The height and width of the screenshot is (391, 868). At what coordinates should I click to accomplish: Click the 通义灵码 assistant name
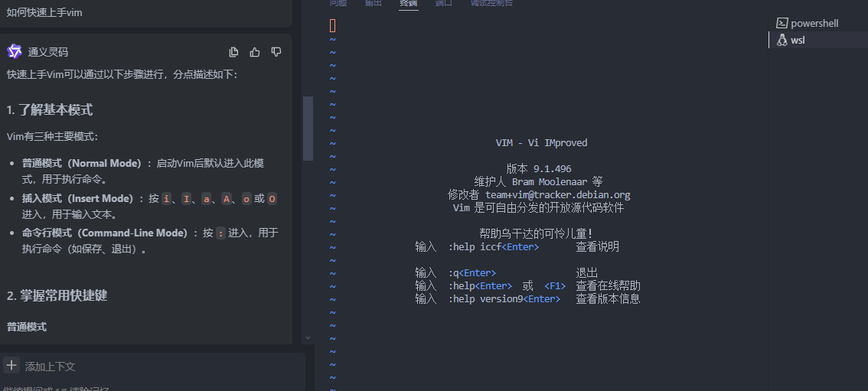click(48, 52)
